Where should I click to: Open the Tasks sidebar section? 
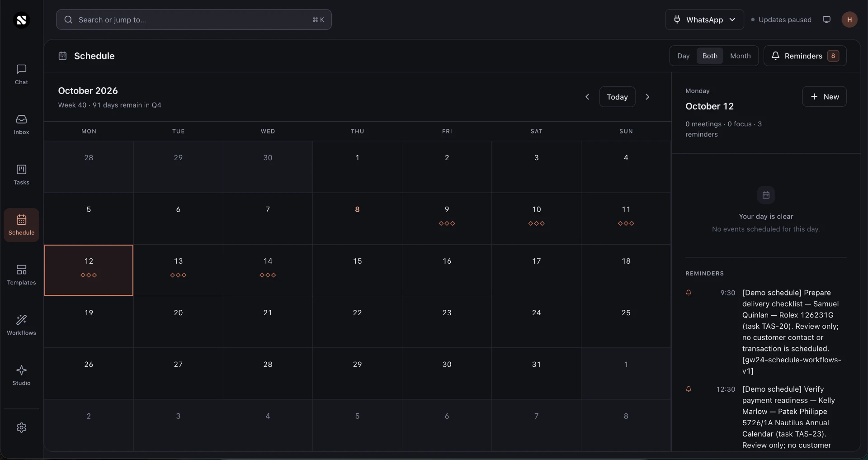tap(21, 175)
